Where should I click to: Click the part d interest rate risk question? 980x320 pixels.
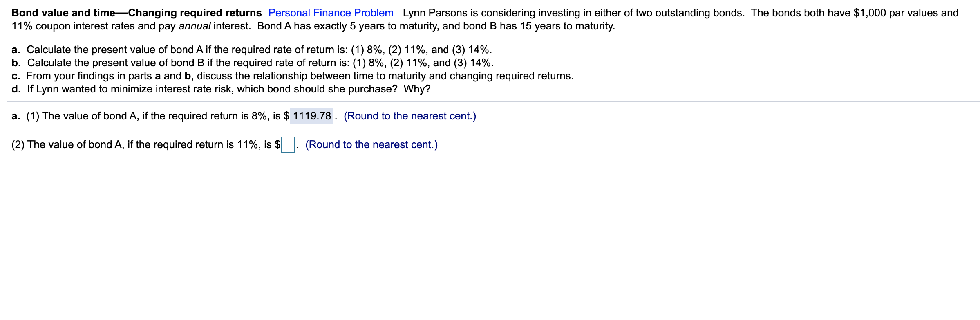(x=221, y=88)
